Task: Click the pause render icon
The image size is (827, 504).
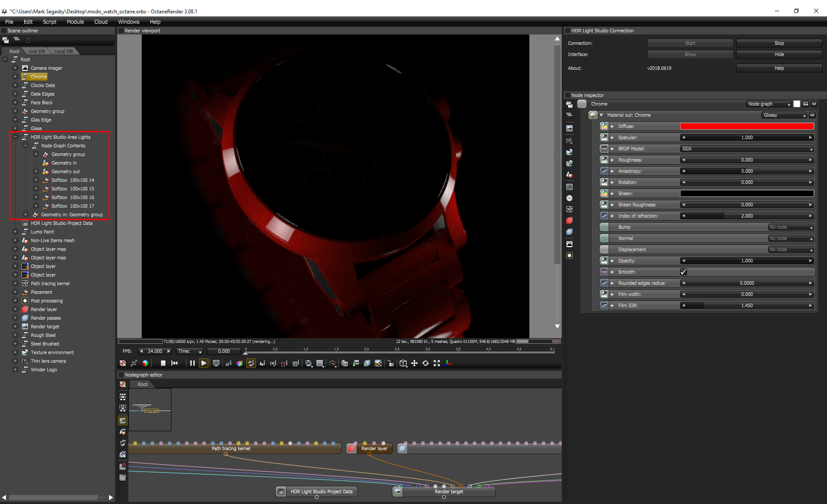Action: pos(193,363)
